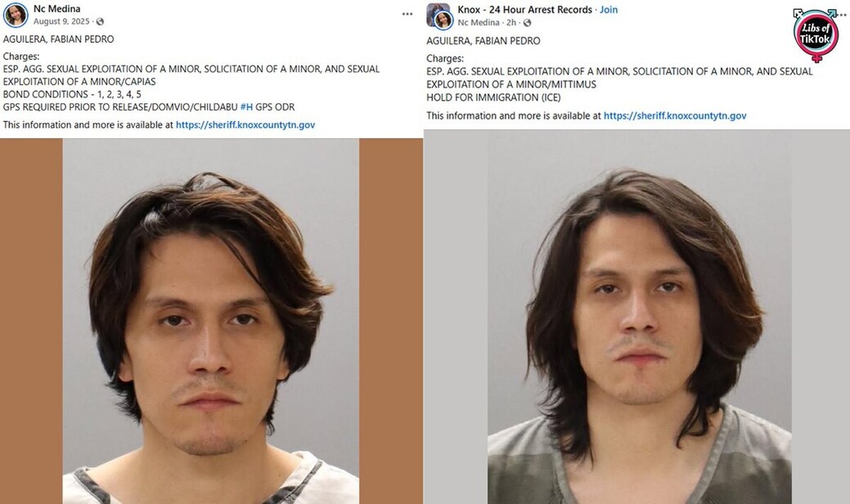Click the HOLD FOR IMMIGRATION (ICE) line
The image size is (850, 504).
coord(493,97)
